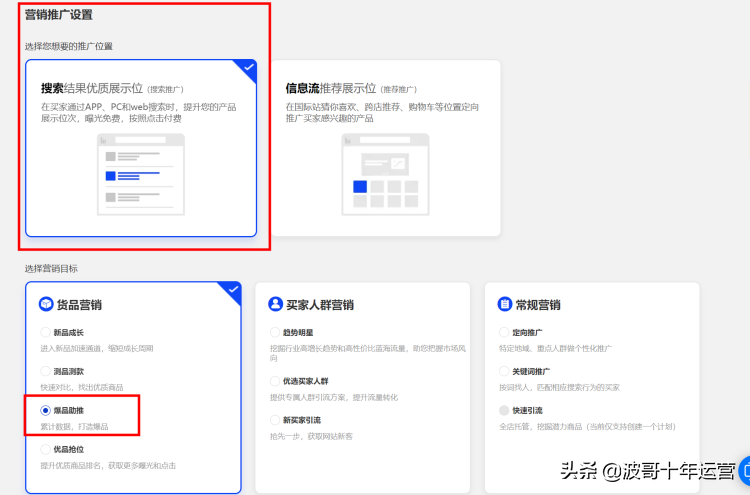Select the 测品测款 radio button
The image size is (750, 495).
pos(45,371)
